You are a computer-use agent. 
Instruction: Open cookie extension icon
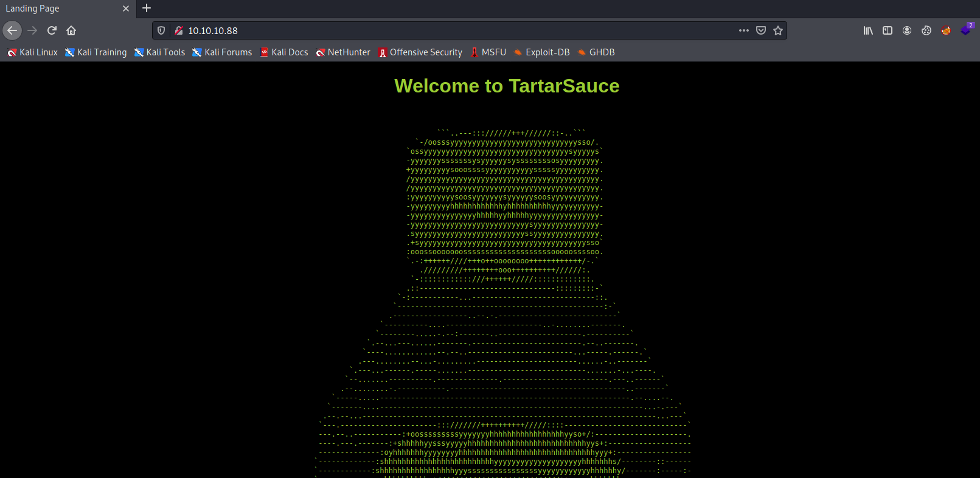[x=926, y=30]
